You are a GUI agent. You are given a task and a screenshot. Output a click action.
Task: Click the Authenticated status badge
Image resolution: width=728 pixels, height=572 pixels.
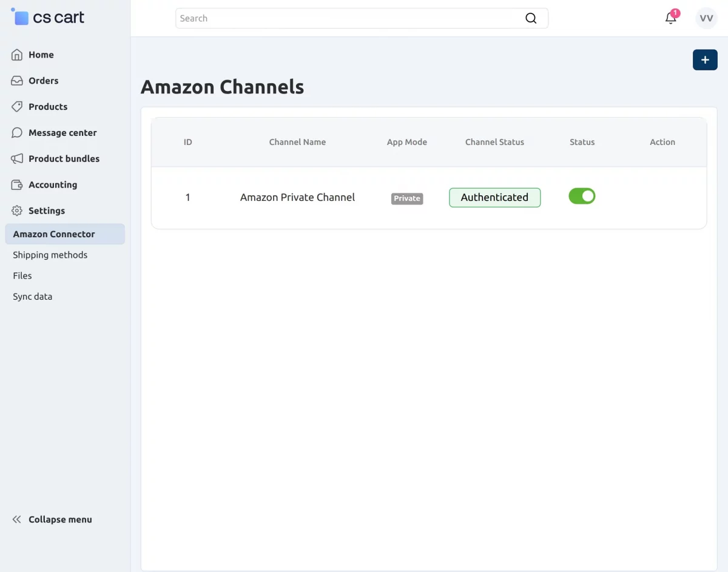click(494, 197)
